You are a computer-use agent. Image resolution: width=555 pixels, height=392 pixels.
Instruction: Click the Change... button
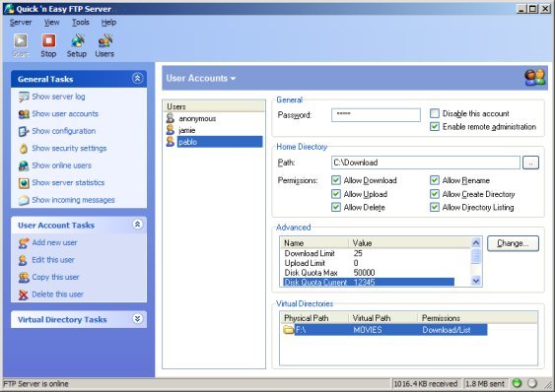pos(513,243)
